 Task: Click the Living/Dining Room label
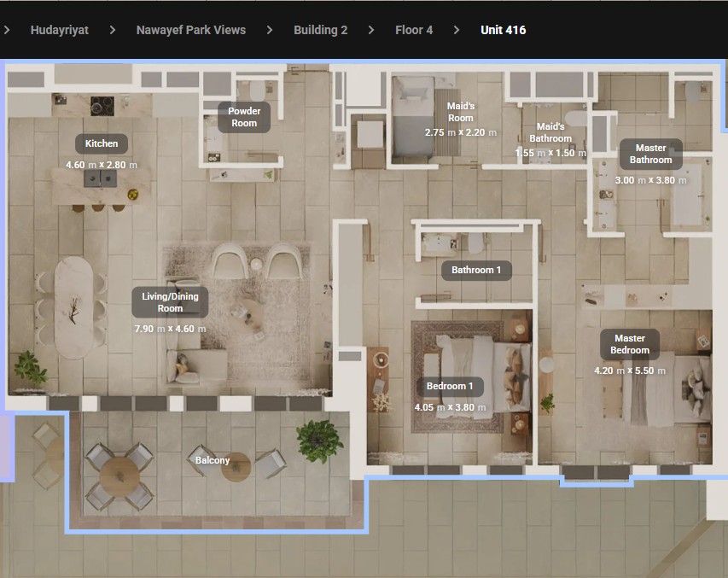click(x=170, y=302)
